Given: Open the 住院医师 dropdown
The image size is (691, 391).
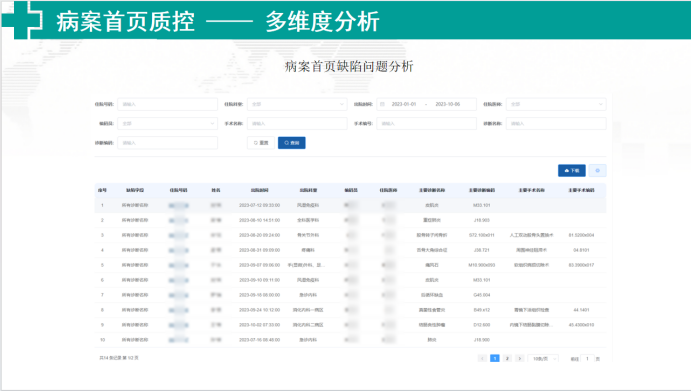Looking at the screenshot, I should [x=556, y=104].
